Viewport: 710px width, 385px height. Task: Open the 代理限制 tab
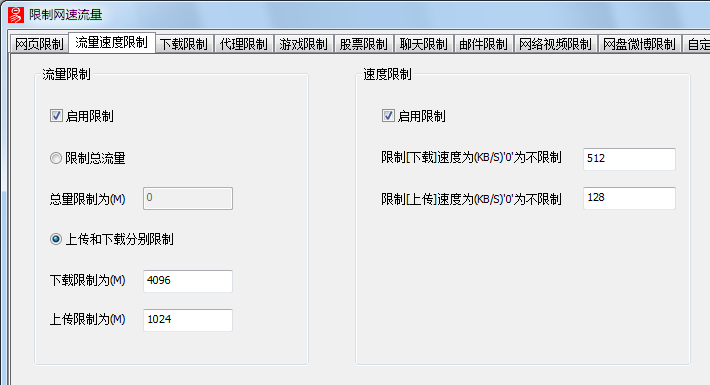[x=244, y=44]
